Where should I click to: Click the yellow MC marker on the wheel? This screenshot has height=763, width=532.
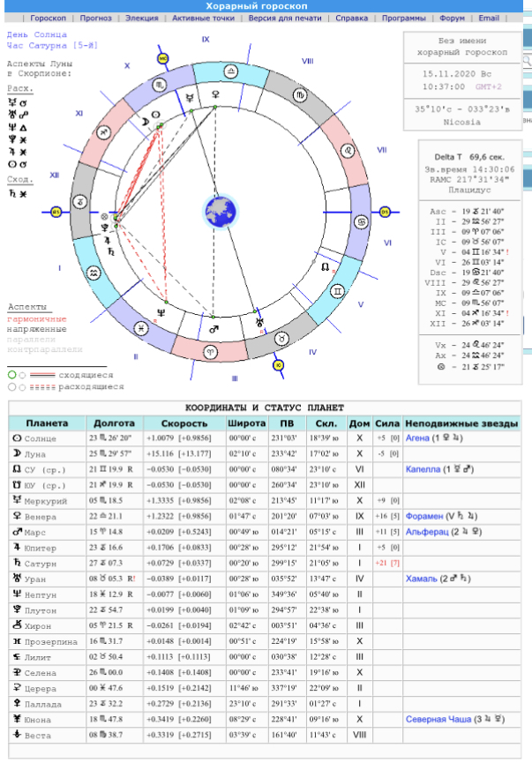pos(162,58)
